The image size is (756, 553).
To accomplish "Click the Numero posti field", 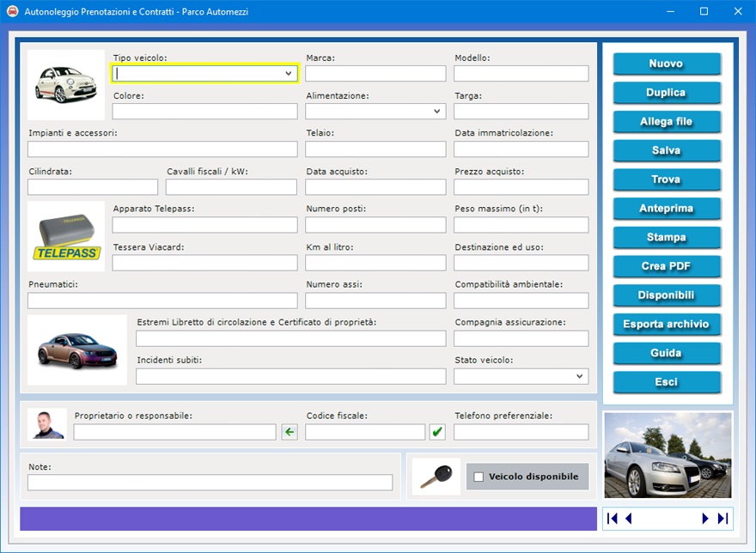I will click(375, 225).
